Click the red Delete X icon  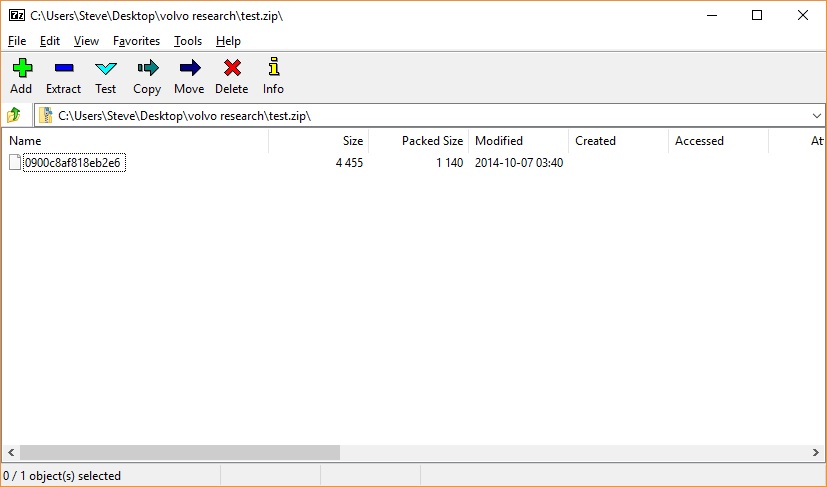click(232, 68)
